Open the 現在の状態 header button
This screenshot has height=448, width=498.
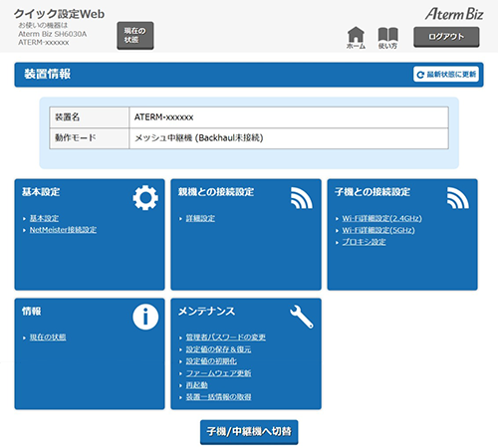click(x=135, y=36)
